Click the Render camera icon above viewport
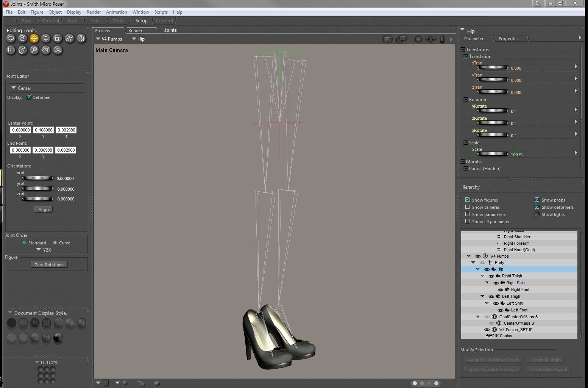The width and height of the screenshot is (588, 388). pos(388,39)
